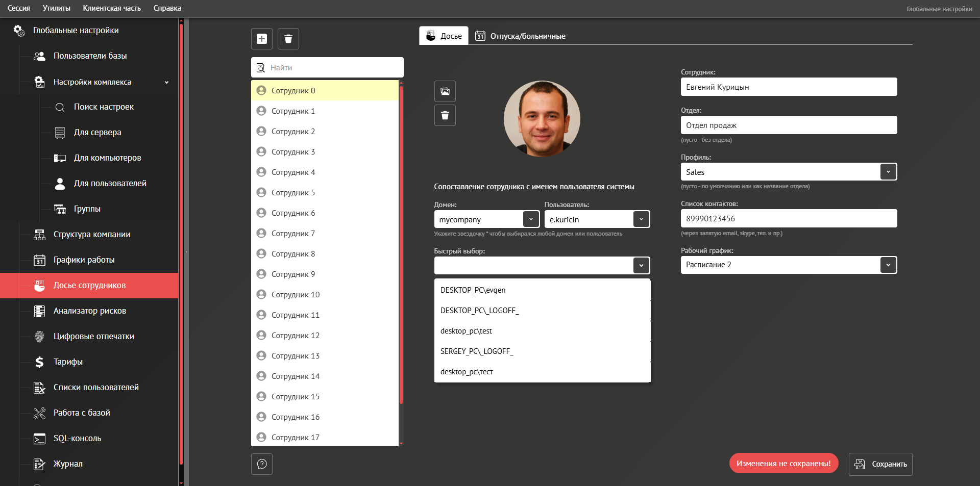Open the Digital fingerprints section (Цифровые отпечатки)

point(93,337)
